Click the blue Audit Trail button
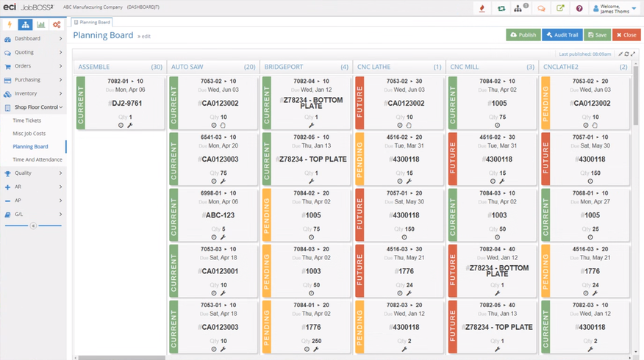Viewport: 644px width, 360px height. pos(562,35)
